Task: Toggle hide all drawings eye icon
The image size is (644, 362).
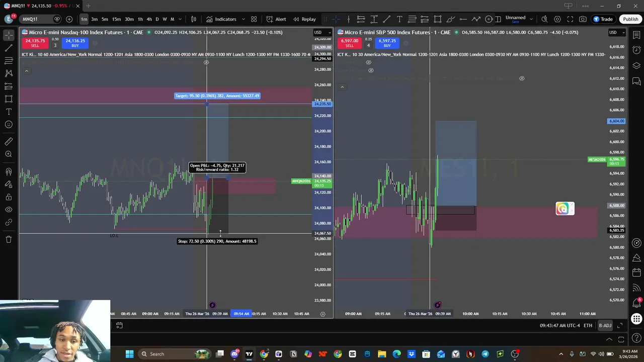Action: [9, 210]
